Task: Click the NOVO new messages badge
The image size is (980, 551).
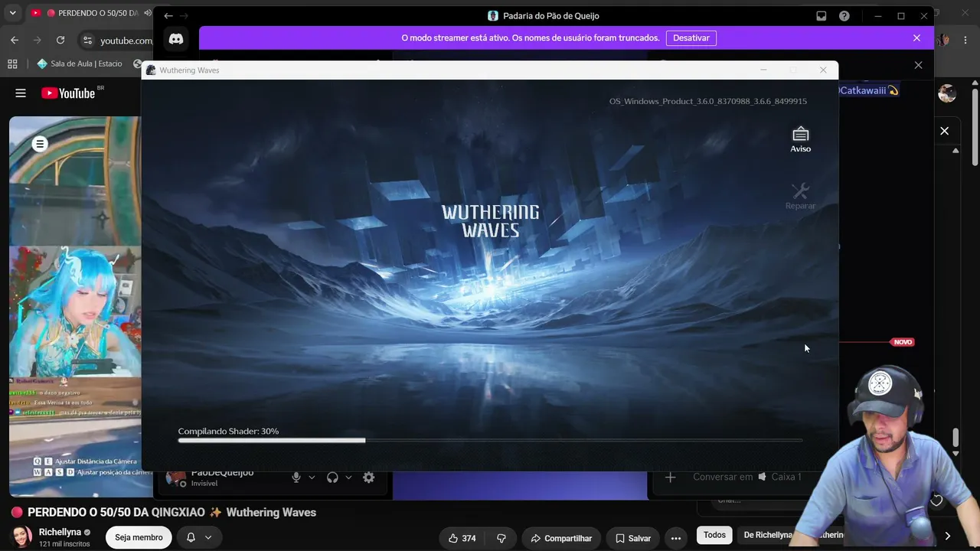Action: click(903, 342)
